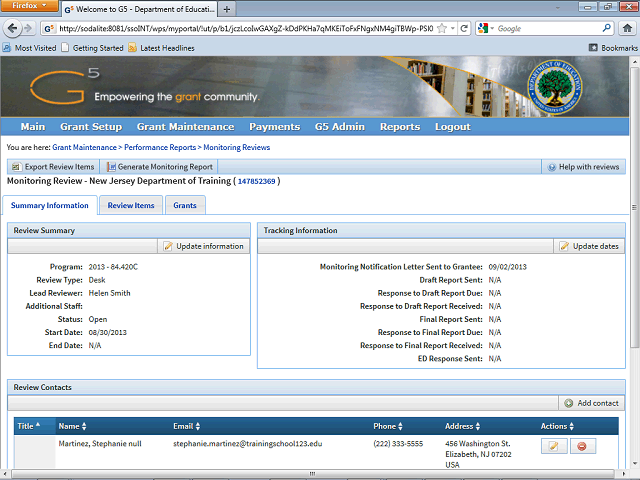Click the notification letter date 09/02/2013
The width and height of the screenshot is (640, 480).
pos(507,267)
